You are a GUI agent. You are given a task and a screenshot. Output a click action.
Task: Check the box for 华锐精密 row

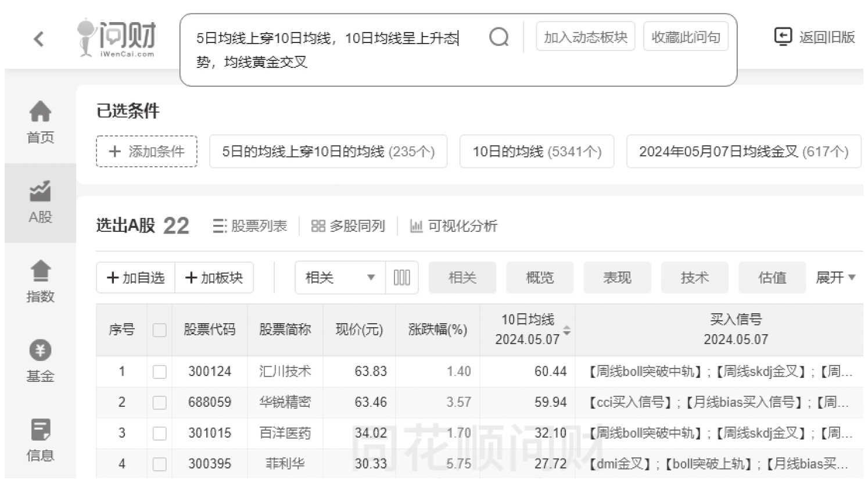(x=159, y=402)
